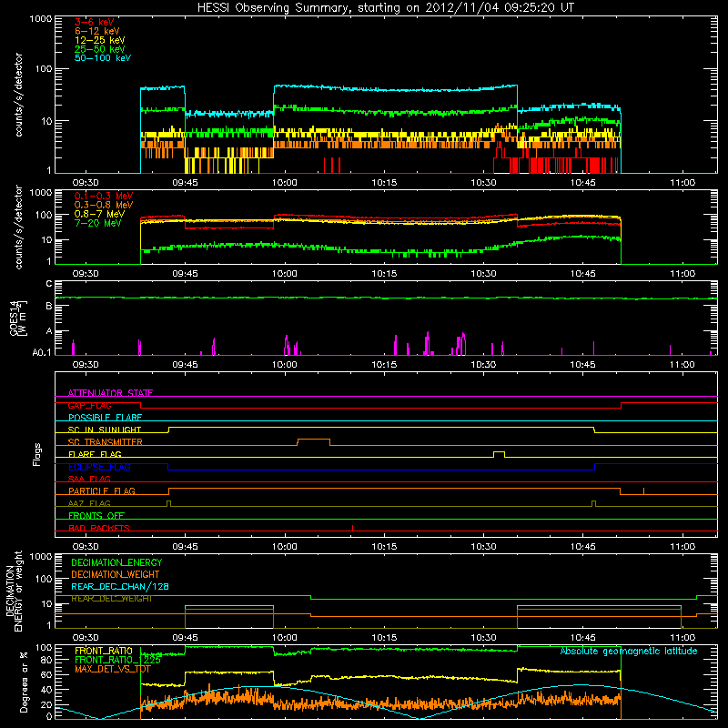Click the DECIMATION ENERGY or weight axis label
This screenshot has width=728, height=728.
(14, 591)
